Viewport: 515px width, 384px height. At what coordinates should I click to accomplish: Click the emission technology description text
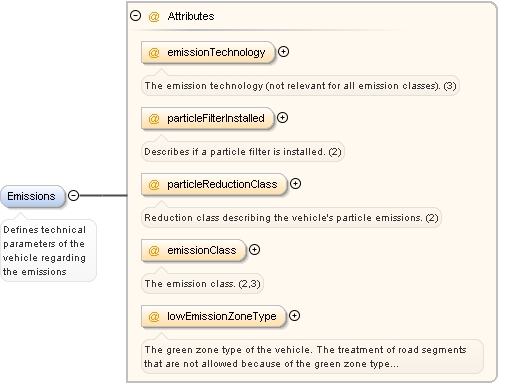pyautogui.click(x=300, y=86)
